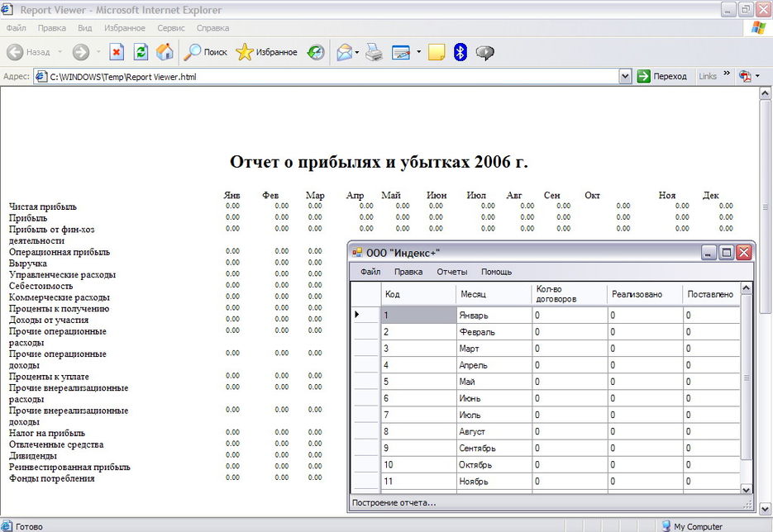
Task: Select the Август cell in the grid
Action: click(x=494, y=431)
